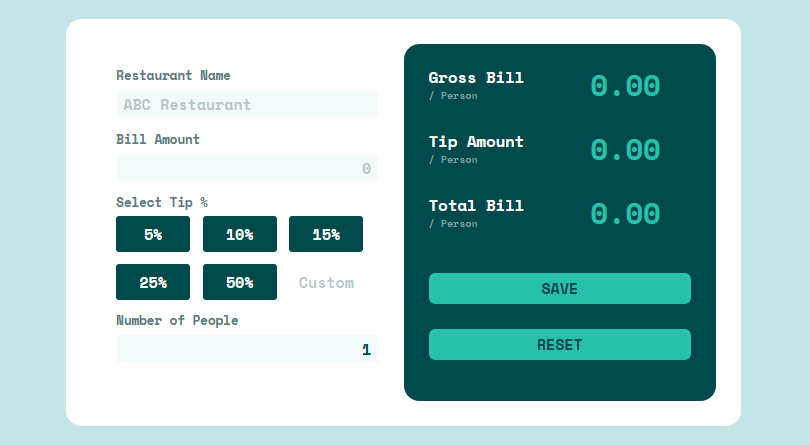The height and width of the screenshot is (445, 810).
Task: Focus the Number of People field
Action: point(247,349)
